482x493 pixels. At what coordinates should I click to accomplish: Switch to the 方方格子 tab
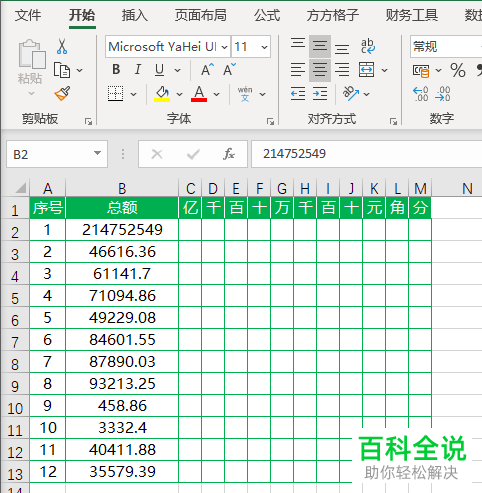click(333, 15)
